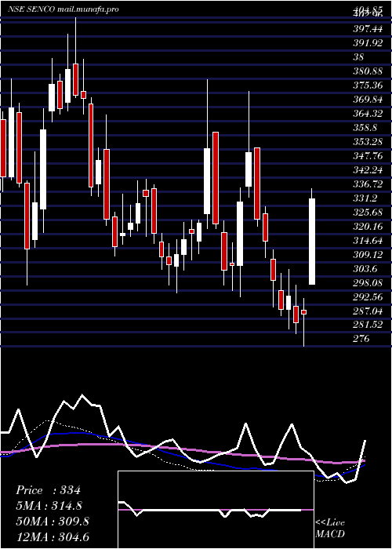Click the 397.44 price axis label
This screenshot has height=549, width=392.
point(368,28)
